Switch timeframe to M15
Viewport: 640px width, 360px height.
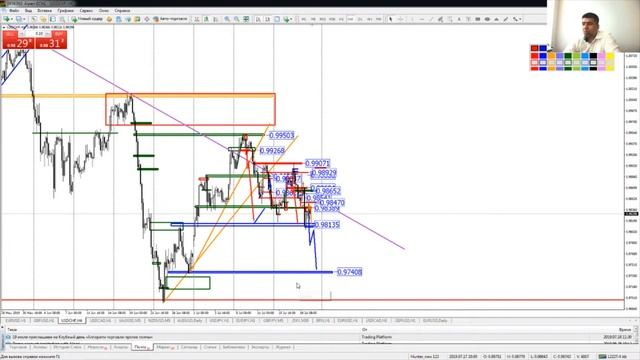tap(322, 19)
